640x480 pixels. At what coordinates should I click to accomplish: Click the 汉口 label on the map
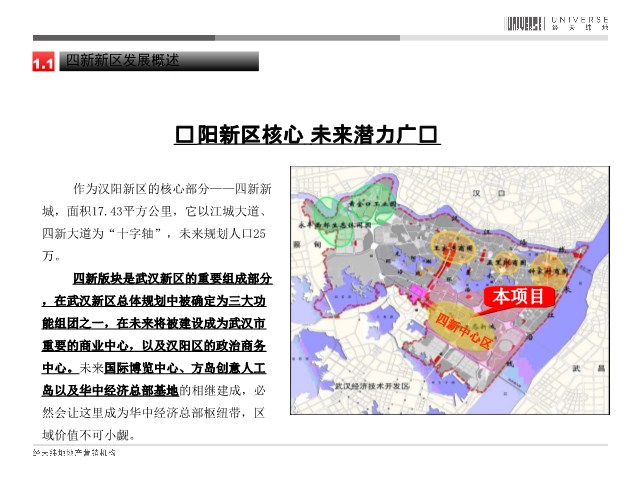coord(489,193)
